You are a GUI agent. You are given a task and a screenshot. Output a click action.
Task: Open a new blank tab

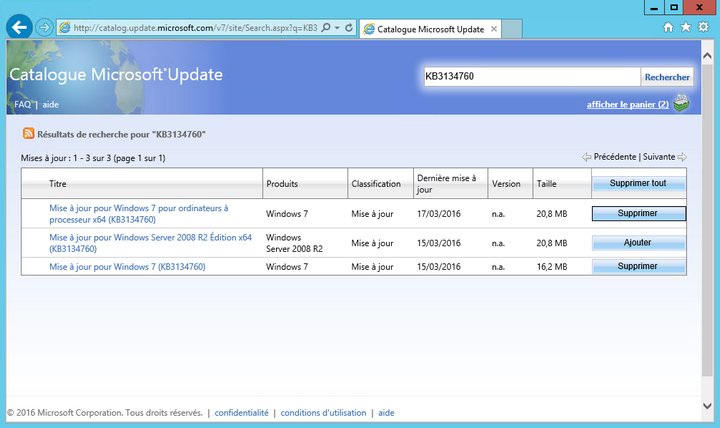(512, 29)
